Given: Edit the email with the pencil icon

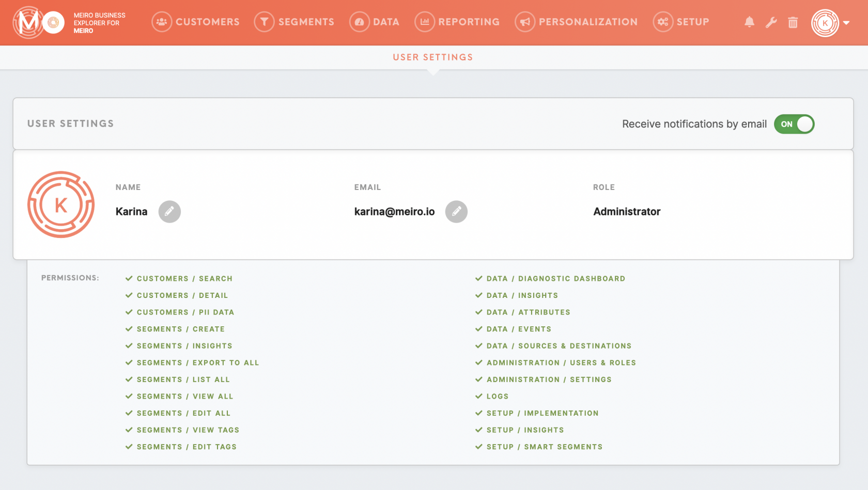Looking at the screenshot, I should pos(456,212).
